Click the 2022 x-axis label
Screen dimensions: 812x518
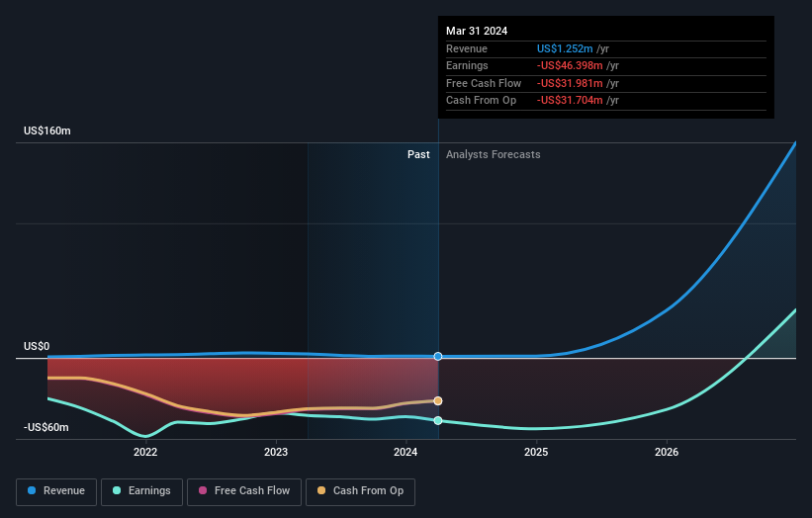point(145,452)
